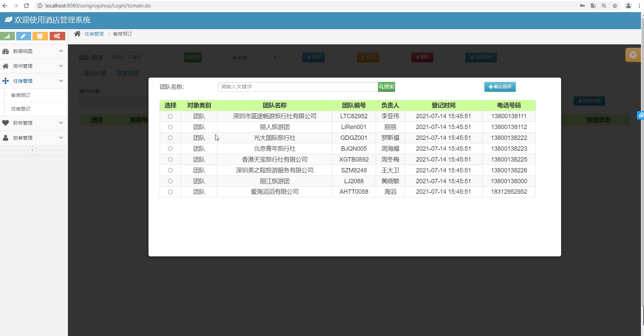Screen dimensions: 644x336
Task: Click the 修改 button behind dialog
Action: (368, 57)
